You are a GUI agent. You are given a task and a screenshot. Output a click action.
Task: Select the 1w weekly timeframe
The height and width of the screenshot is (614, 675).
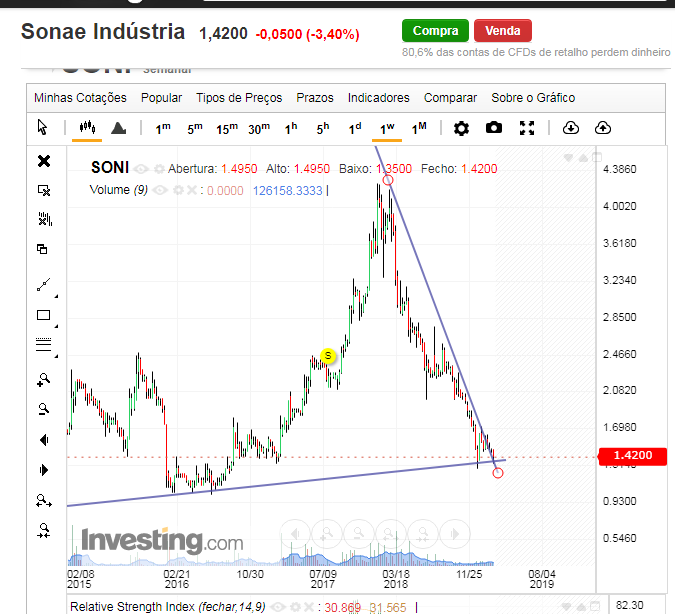387,128
